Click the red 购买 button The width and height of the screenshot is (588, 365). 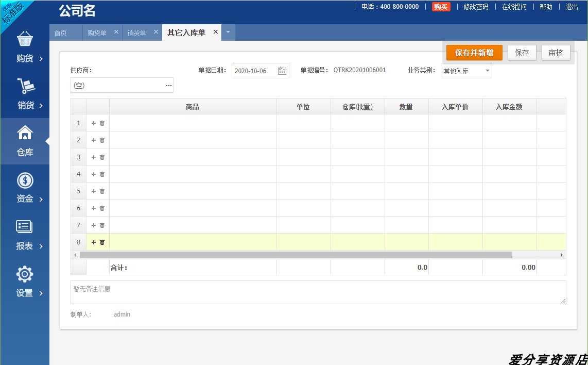click(x=441, y=7)
